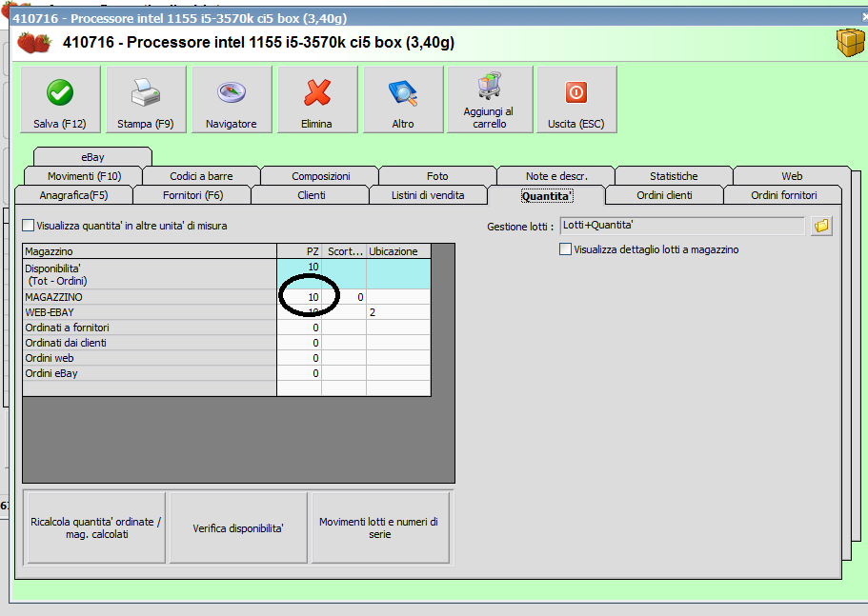Open the Navigatore compass button
Viewport: 868px width, 616px height.
coord(232,100)
